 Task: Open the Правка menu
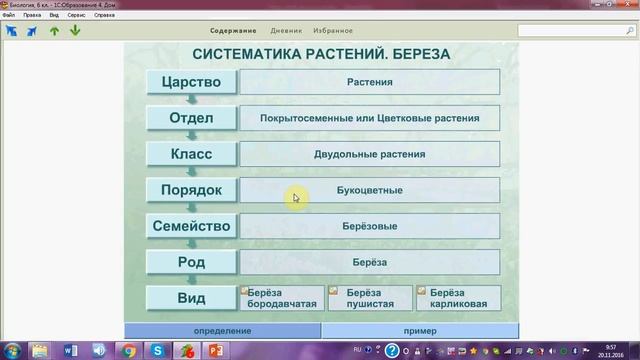pyautogui.click(x=32, y=15)
